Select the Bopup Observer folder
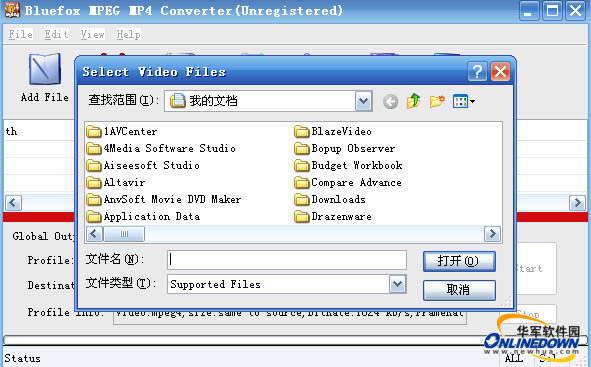Viewport: 591px width, 367px height. [x=345, y=148]
